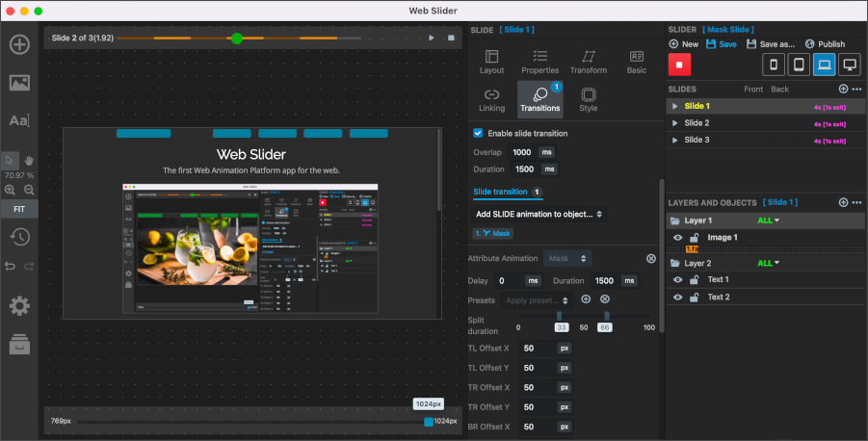Viewport: 868px width, 441px height.
Task: Open the Transform tab
Action: click(x=589, y=62)
